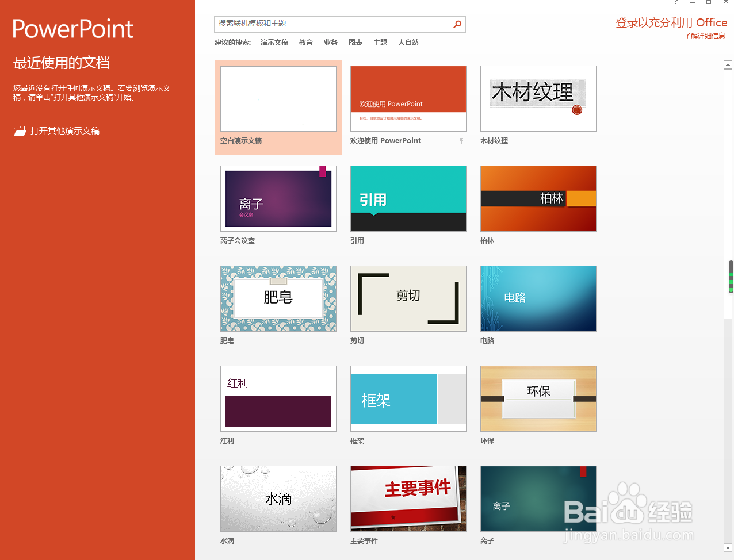This screenshot has width=734, height=560.
Task: Select the 柏林 template thumbnail
Action: coord(538,199)
